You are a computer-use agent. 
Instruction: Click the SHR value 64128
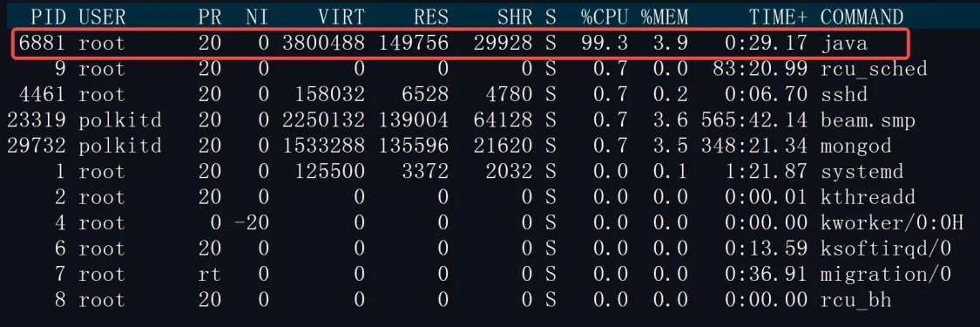click(504, 120)
